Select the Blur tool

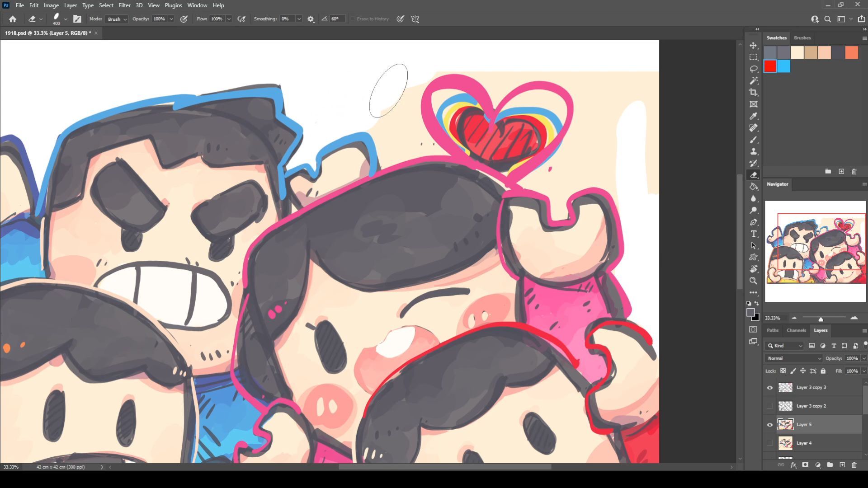pyautogui.click(x=754, y=198)
